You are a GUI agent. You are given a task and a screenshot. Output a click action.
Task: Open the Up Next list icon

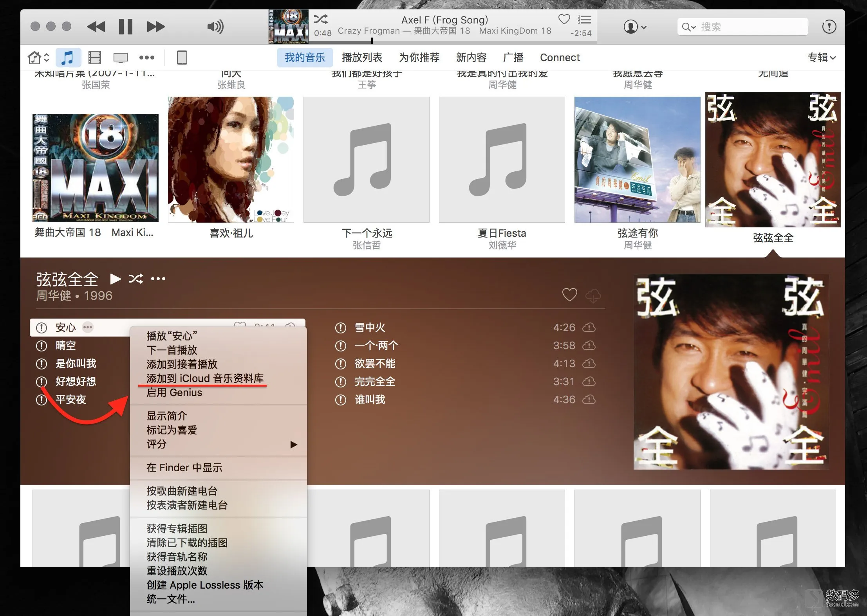click(584, 20)
